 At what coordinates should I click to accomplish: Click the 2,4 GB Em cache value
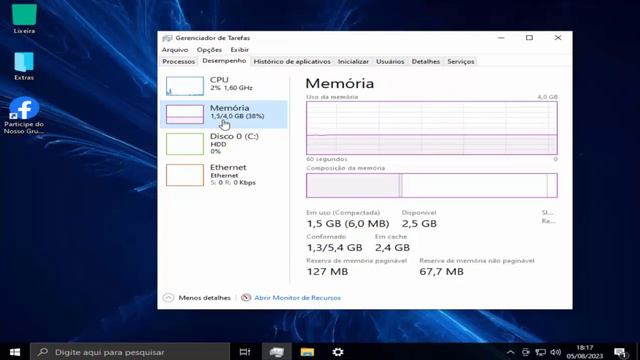392,248
